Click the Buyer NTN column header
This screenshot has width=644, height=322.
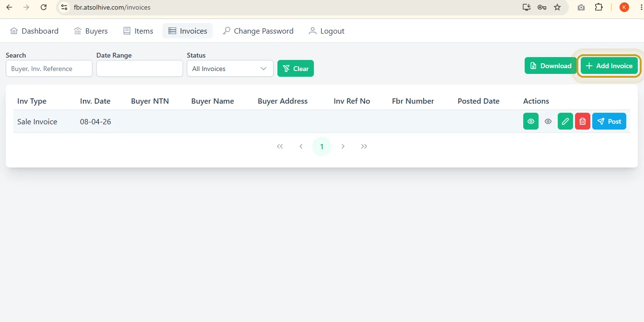150,101
